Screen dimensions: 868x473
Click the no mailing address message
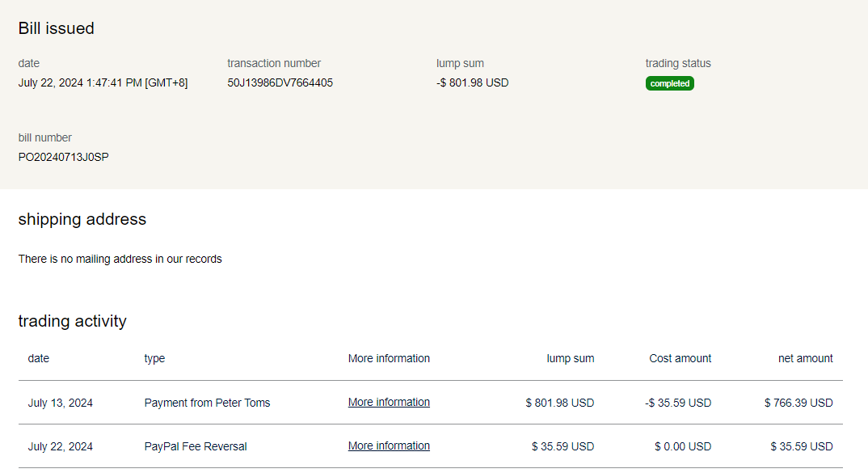pyautogui.click(x=120, y=259)
